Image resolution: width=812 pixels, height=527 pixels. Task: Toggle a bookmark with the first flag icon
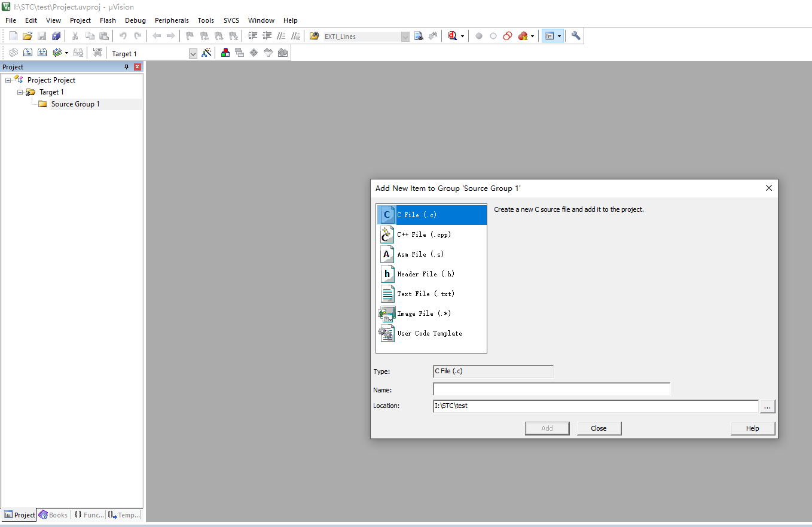tap(190, 36)
